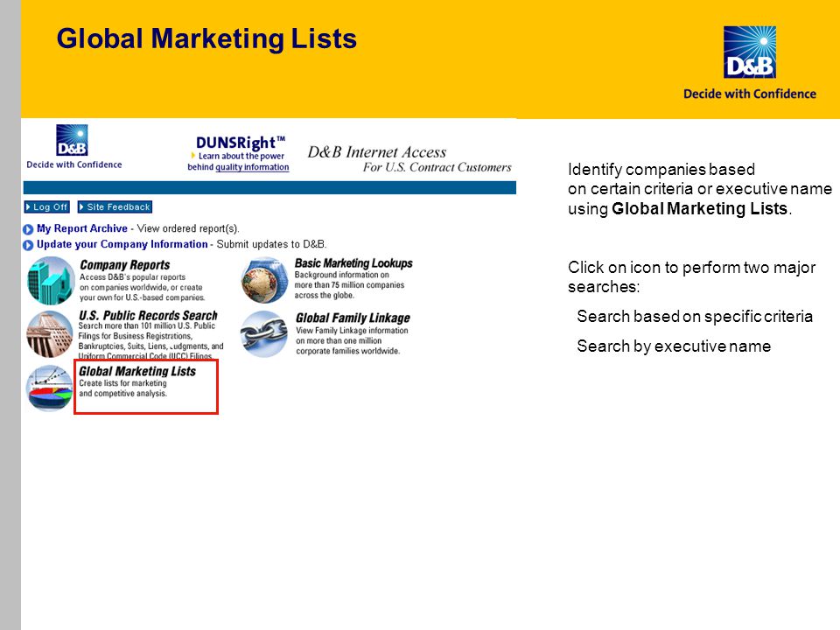Click the bullet icon beside Update your Company Information
The height and width of the screenshot is (630, 840).
(x=28, y=245)
